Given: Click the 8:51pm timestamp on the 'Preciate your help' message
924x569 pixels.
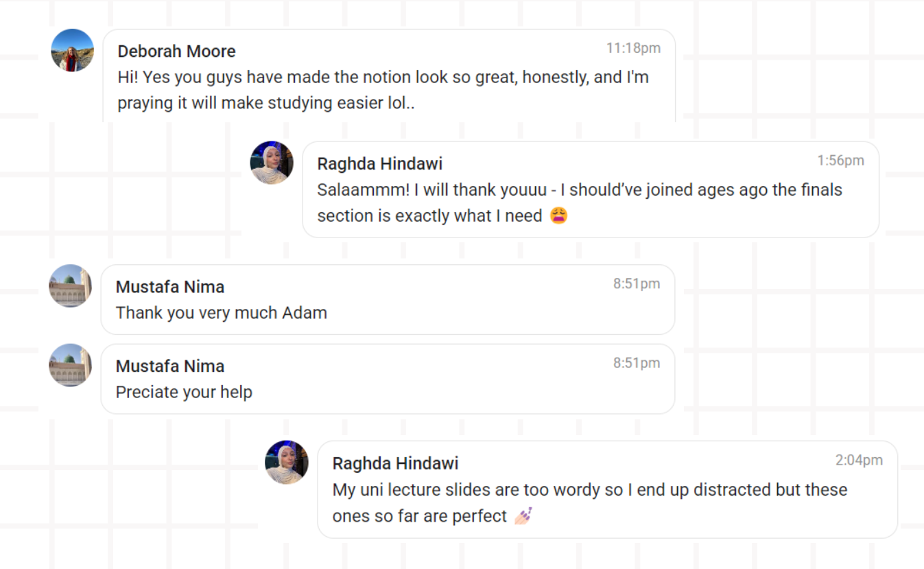Looking at the screenshot, I should (x=637, y=363).
